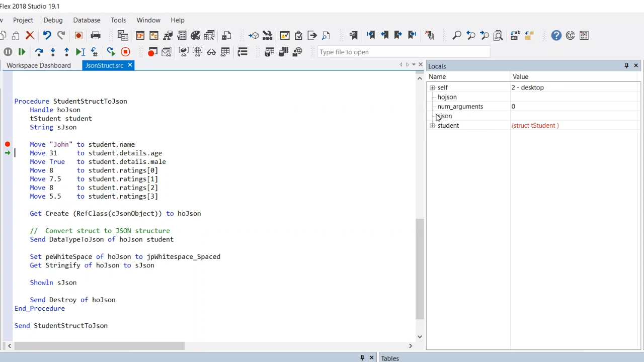Click the green Run/Continue icon
The width and height of the screenshot is (644, 362).
click(22, 52)
